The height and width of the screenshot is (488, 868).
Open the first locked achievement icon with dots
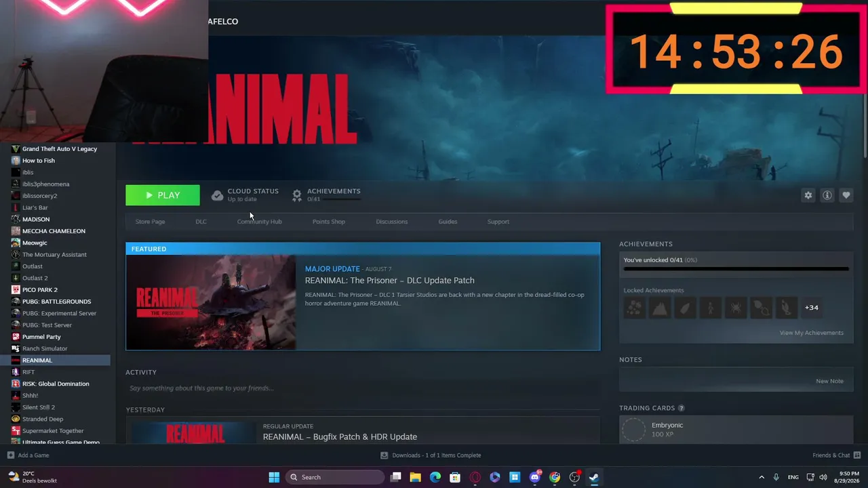635,308
